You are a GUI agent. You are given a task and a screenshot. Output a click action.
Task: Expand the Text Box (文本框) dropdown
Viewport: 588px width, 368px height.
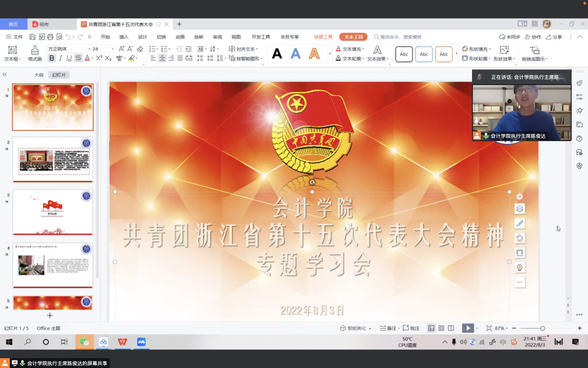(12, 59)
